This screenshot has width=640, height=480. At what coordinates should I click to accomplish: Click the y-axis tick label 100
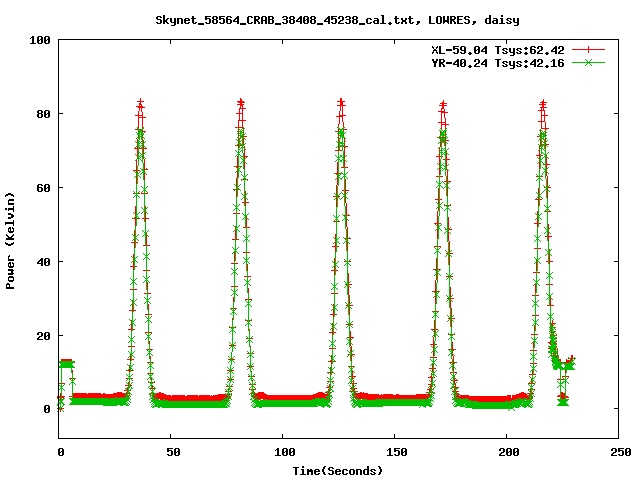click(40, 40)
